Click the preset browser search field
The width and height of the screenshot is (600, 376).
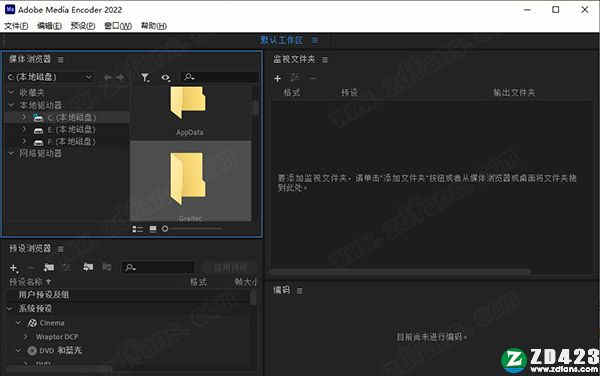coord(157,268)
